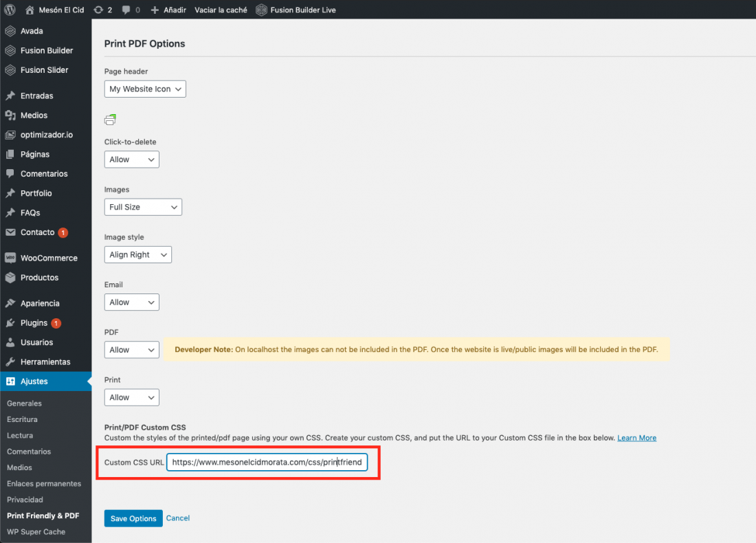The image size is (756, 543).
Task: Click the Productos box icon
Action: (x=10, y=278)
